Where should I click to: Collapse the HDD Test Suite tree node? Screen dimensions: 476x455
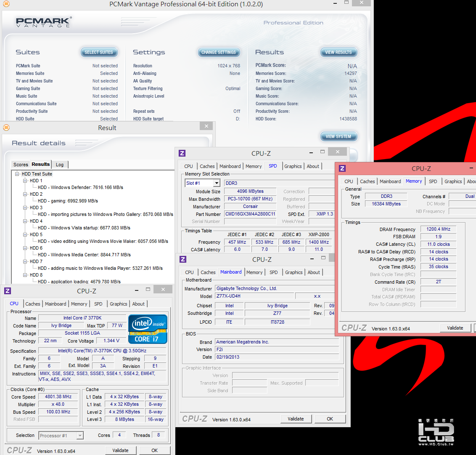(x=17, y=174)
